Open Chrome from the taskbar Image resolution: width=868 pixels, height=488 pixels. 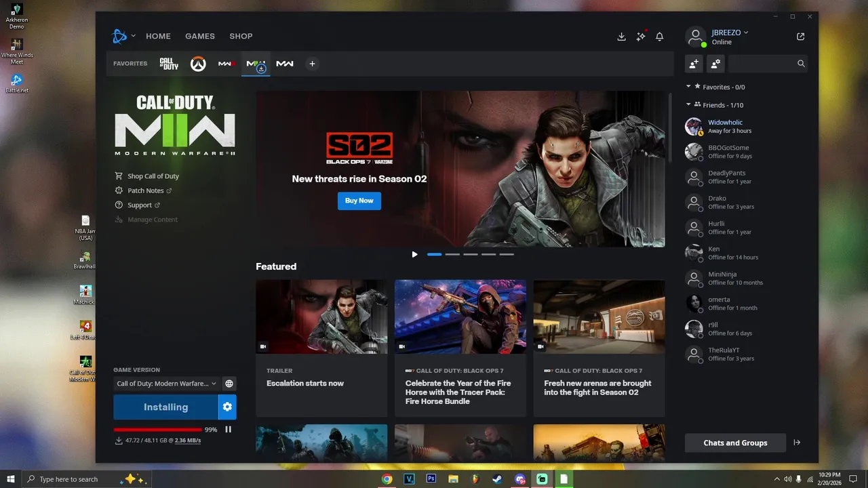click(387, 479)
